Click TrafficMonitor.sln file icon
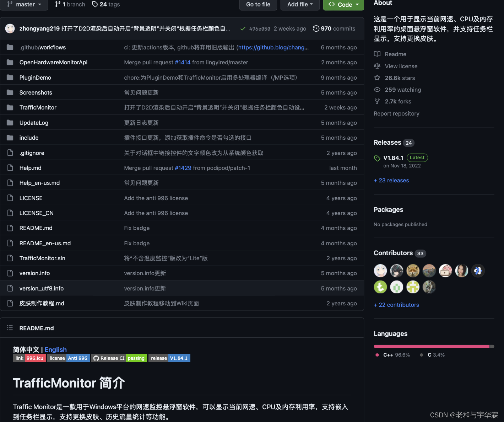 click(x=10, y=258)
